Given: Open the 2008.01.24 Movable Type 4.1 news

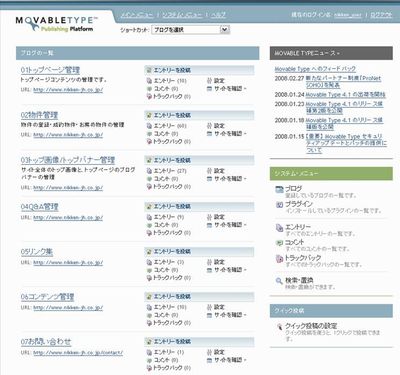Looking at the screenshot, I should tap(345, 95).
